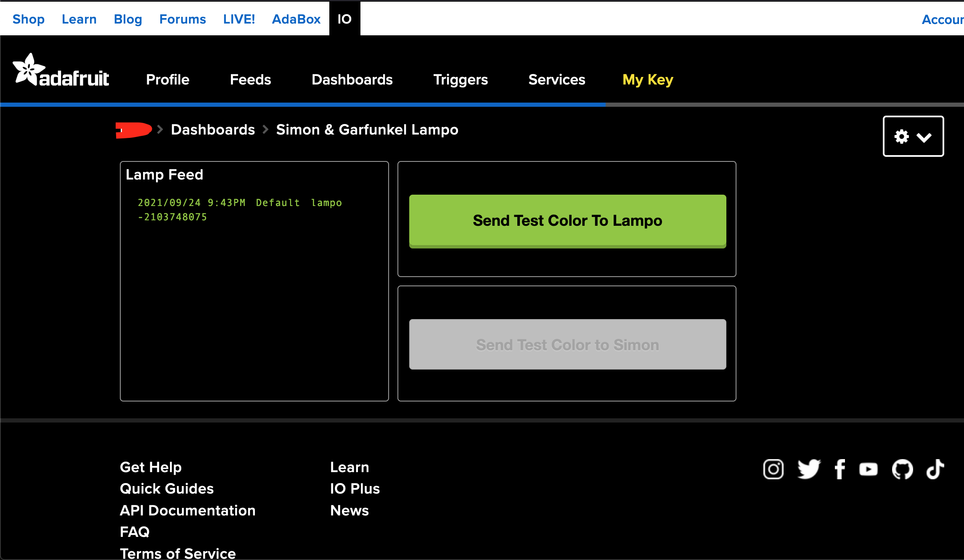Select the Services menu item
The image size is (964, 560).
point(557,79)
